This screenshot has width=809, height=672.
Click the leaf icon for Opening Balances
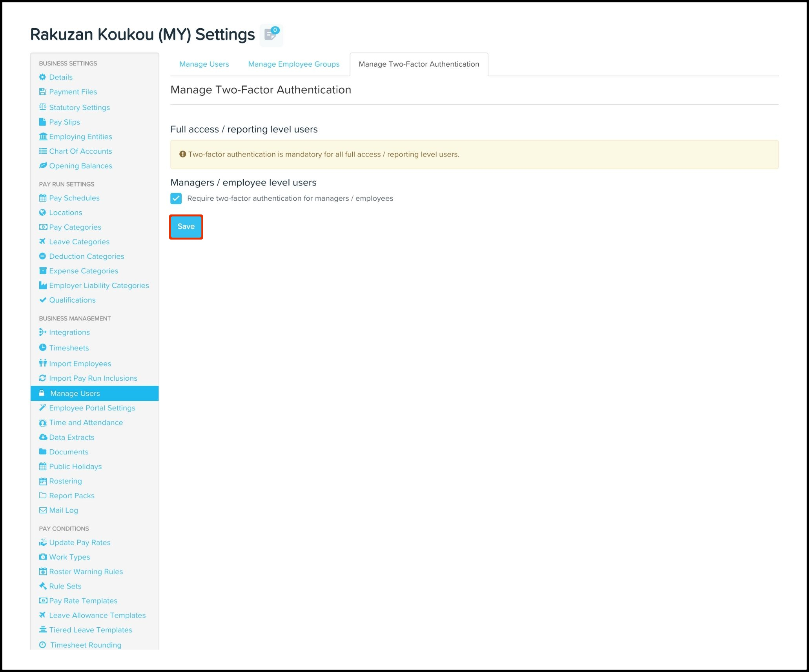tap(43, 165)
